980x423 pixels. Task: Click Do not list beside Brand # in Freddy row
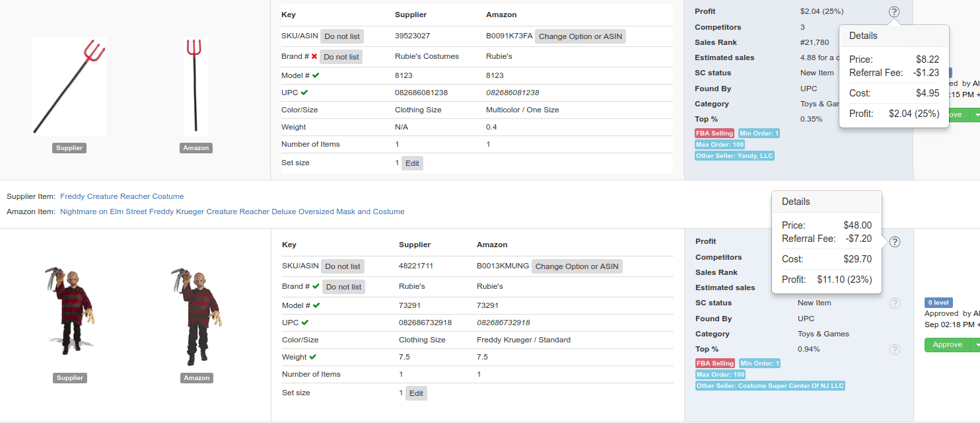[343, 287]
